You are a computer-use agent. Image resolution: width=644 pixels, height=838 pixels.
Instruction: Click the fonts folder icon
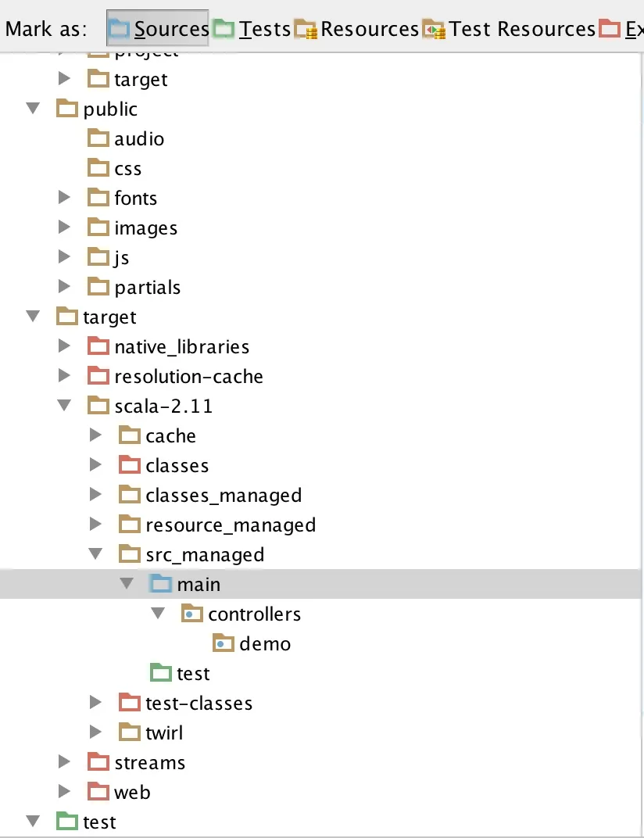(x=98, y=197)
